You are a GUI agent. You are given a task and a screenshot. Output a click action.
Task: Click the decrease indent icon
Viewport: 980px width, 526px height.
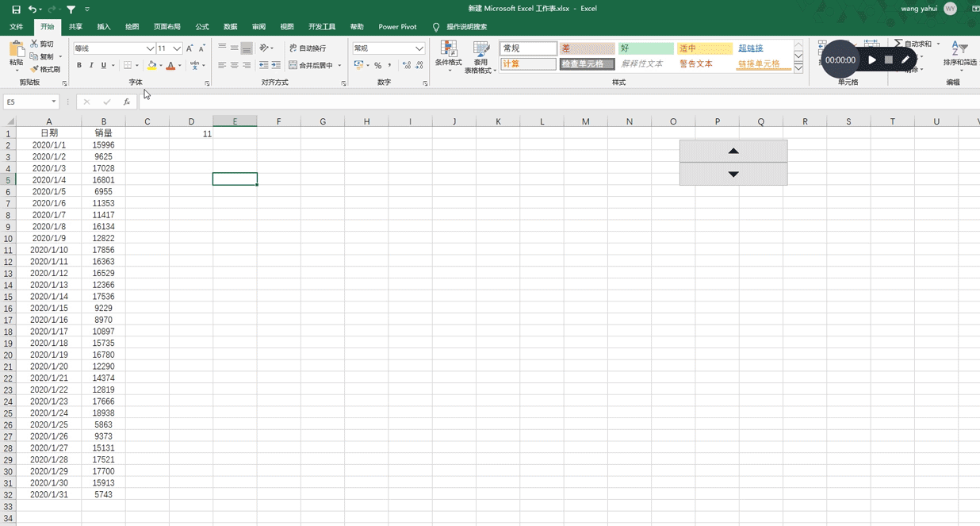(263, 65)
